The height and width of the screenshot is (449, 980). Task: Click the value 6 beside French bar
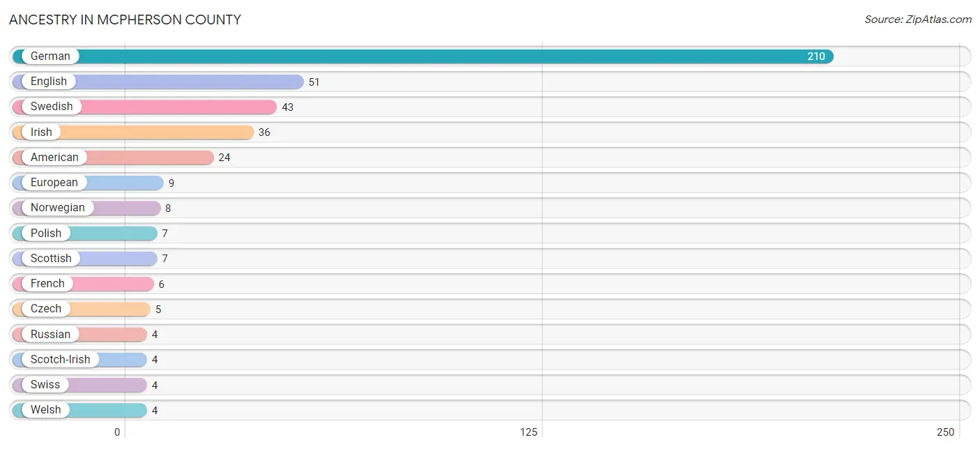[x=162, y=284]
